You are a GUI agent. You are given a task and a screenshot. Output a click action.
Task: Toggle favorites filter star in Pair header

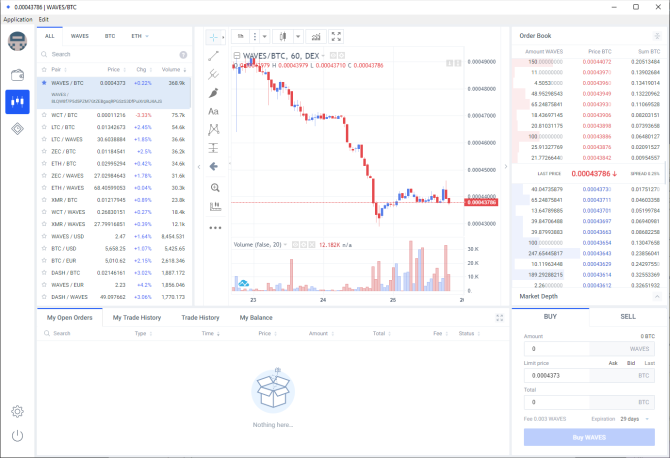click(44, 69)
